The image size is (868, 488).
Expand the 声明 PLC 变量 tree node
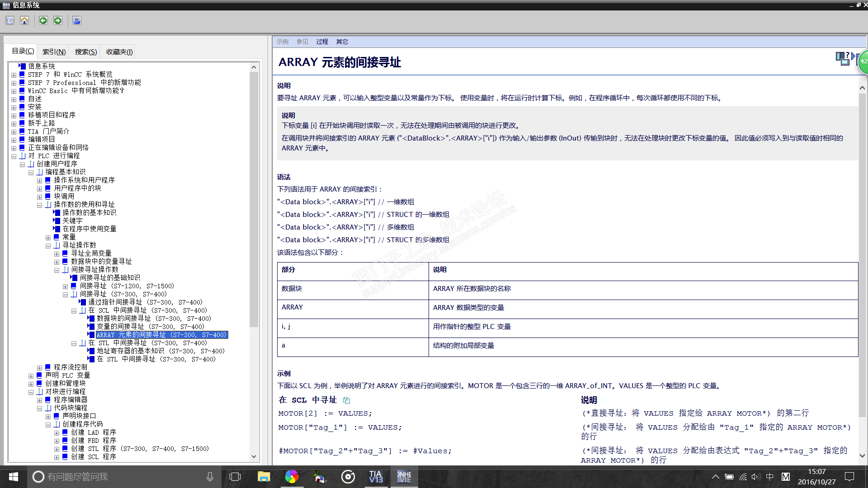pos(31,376)
